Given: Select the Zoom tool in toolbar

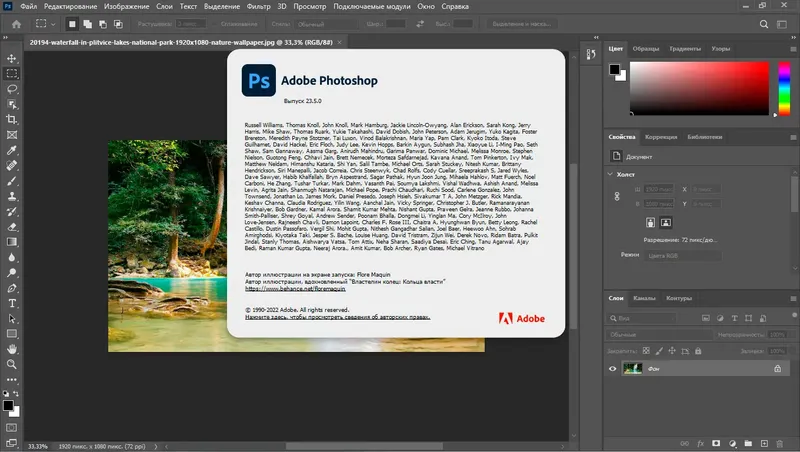Looking at the screenshot, I should (12, 366).
